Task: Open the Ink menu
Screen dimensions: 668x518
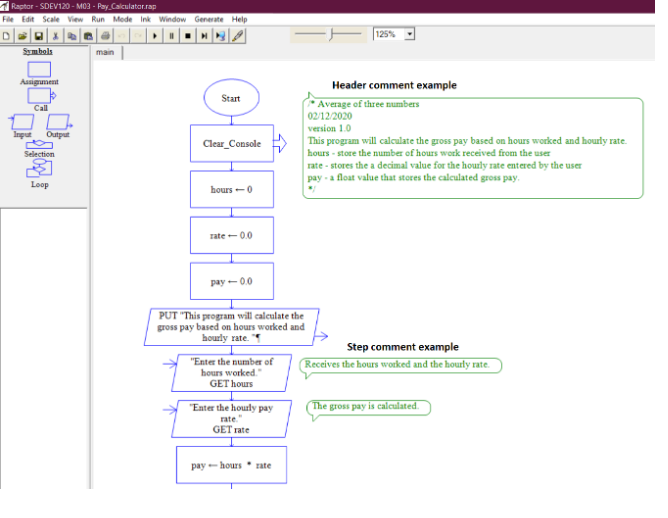Action: coord(145,19)
